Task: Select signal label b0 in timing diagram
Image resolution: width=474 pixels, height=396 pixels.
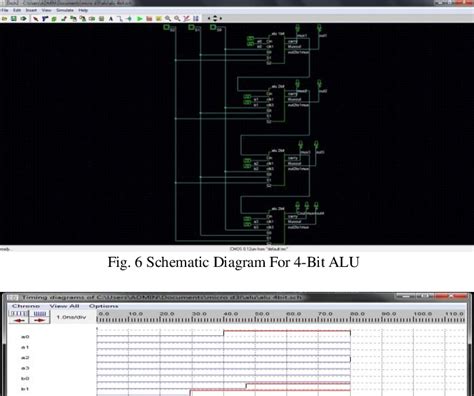Action: tap(25, 378)
